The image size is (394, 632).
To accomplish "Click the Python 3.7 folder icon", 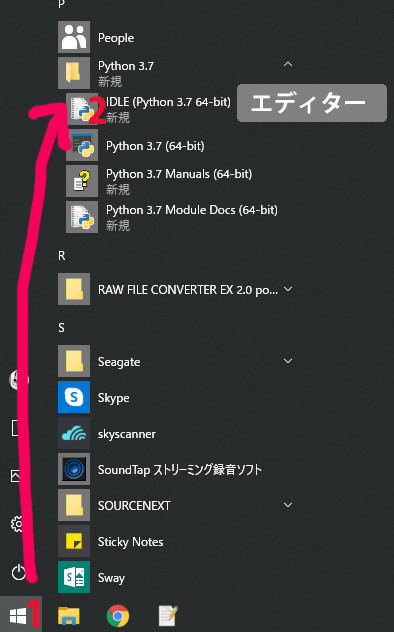I will (74, 73).
